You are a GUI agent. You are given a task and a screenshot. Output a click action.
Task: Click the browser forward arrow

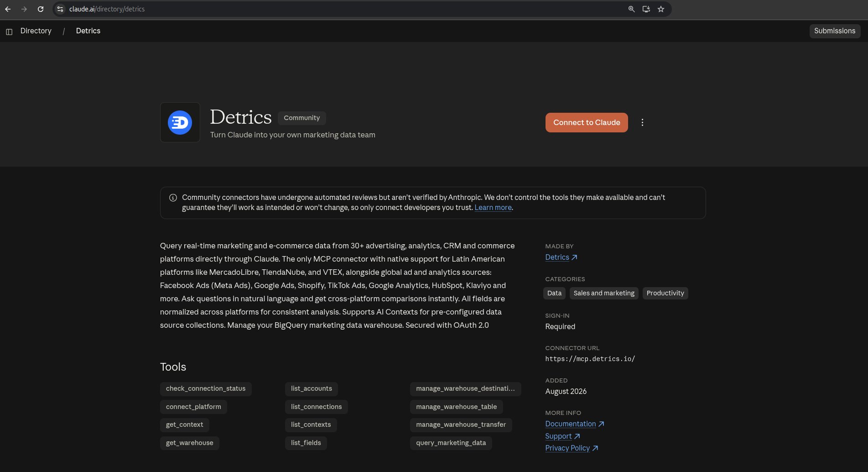click(x=24, y=9)
